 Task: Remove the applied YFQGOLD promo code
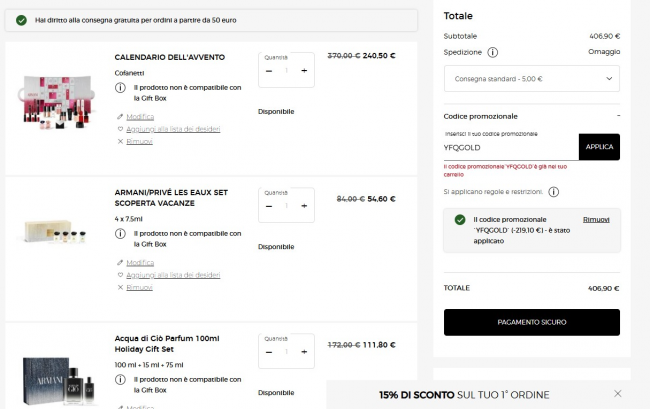(596, 219)
